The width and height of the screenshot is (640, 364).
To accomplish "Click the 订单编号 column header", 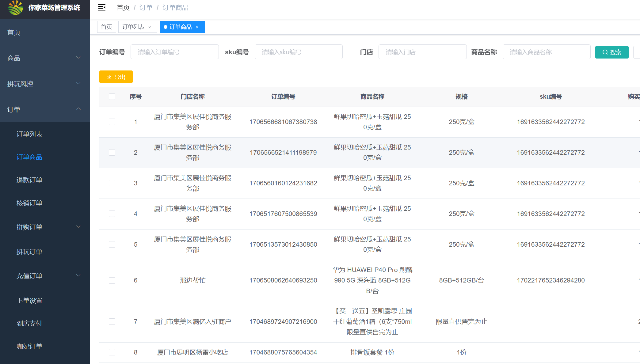I will click(x=283, y=97).
